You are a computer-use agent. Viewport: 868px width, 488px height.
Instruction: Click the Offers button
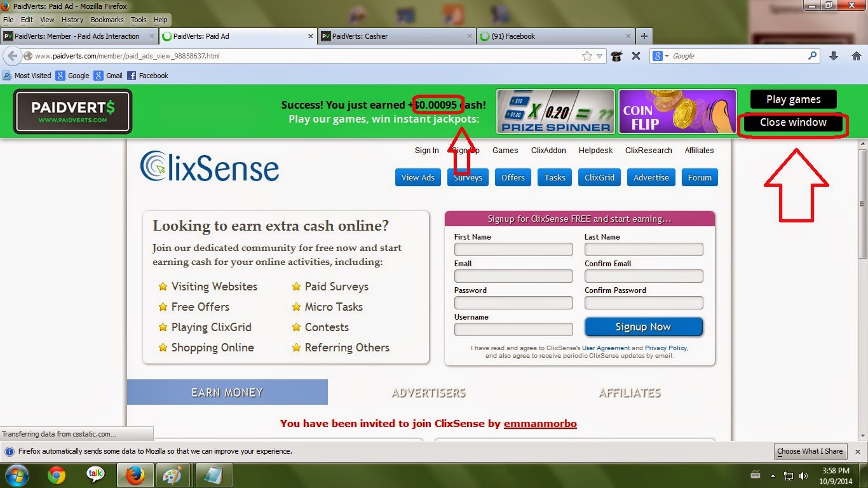[513, 177]
